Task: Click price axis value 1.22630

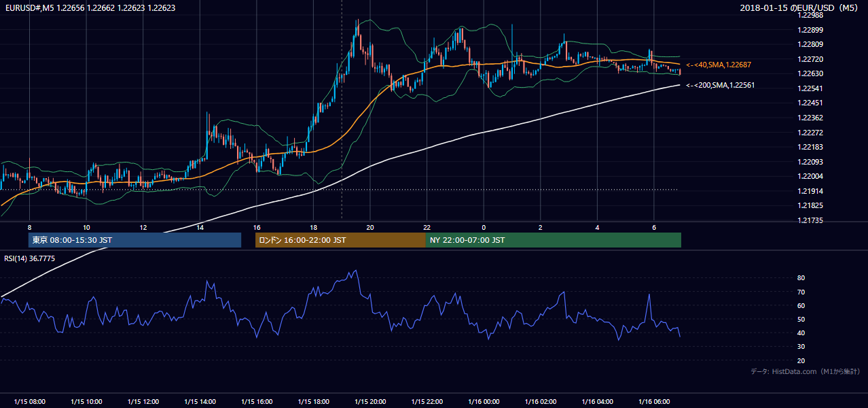Action: coord(811,74)
